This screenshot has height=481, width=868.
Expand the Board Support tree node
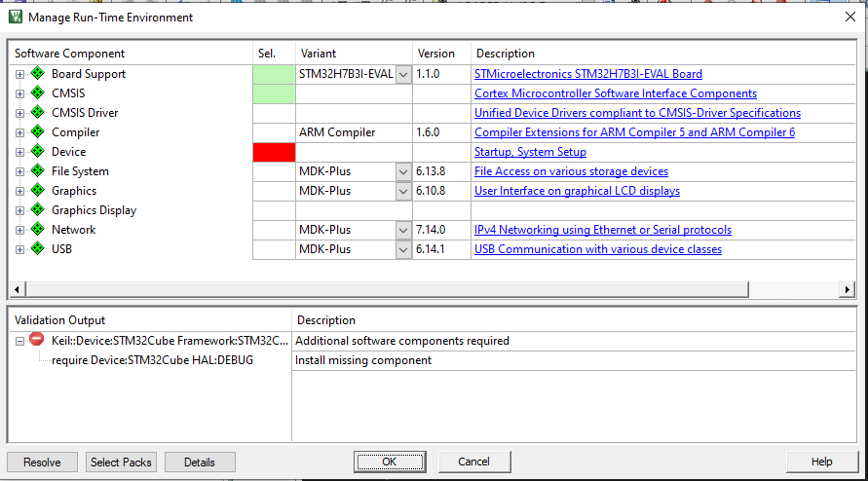point(19,74)
